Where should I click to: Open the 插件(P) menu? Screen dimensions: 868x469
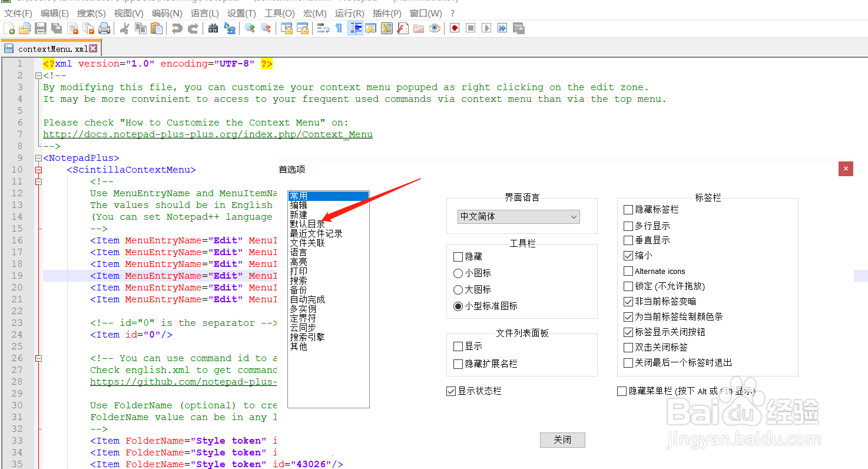[387, 13]
